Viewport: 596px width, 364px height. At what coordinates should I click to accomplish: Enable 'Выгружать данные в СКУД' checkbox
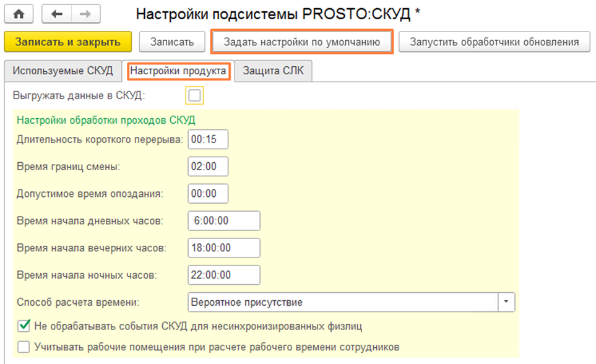(x=194, y=95)
